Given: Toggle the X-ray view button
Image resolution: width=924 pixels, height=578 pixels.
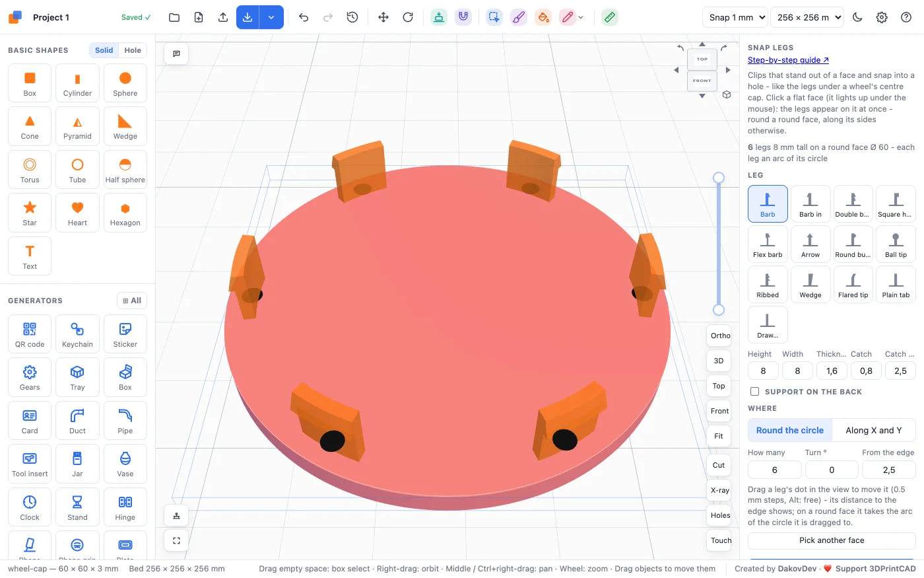Looking at the screenshot, I should tap(719, 490).
